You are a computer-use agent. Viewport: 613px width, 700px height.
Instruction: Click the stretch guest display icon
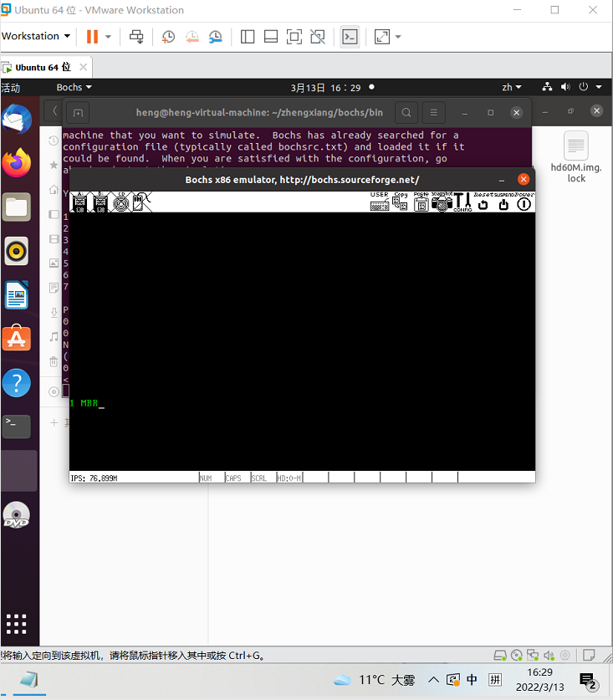click(382, 37)
